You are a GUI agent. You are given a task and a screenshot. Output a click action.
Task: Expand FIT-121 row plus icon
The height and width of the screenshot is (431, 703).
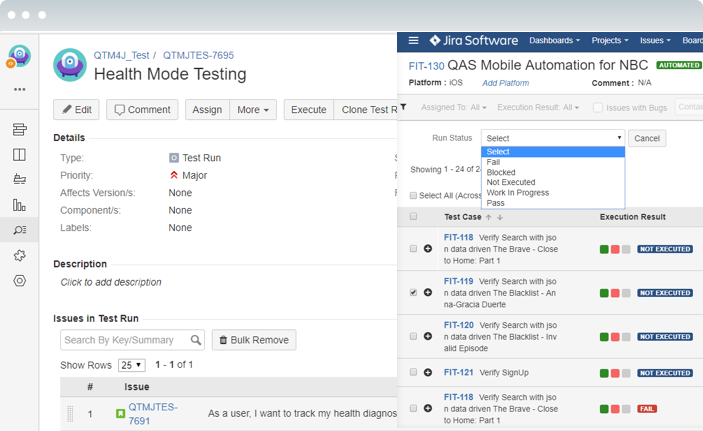(x=428, y=372)
